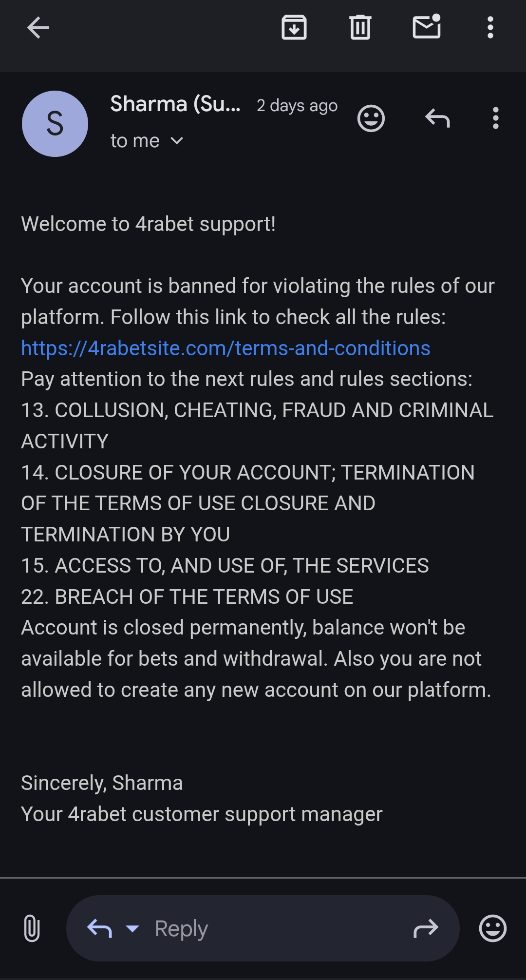526x980 pixels.
Task: Tap the 'to me' recipient label
Action: (x=135, y=141)
